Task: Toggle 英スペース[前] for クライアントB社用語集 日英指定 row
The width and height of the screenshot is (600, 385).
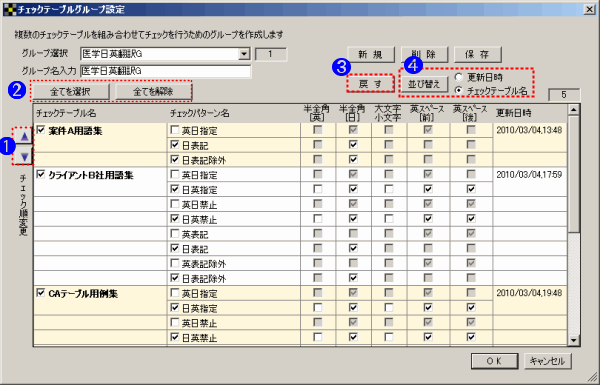Action: click(x=428, y=189)
